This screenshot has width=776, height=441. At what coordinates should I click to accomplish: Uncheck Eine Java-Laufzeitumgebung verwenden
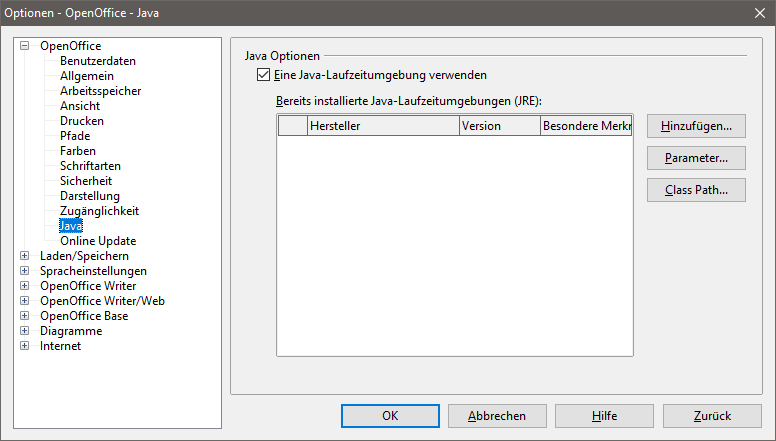coord(263,75)
